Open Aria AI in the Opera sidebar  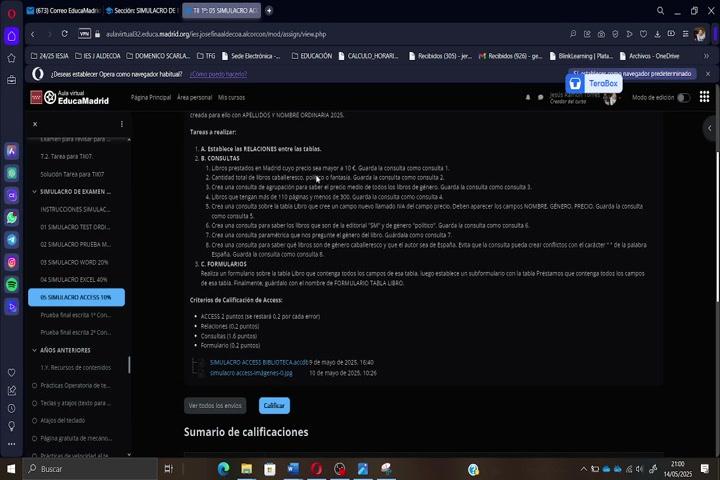coord(11,151)
